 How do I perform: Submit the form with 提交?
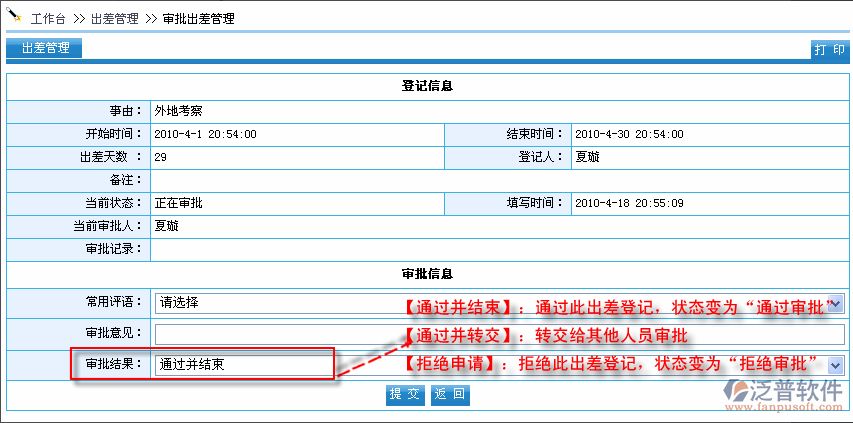click(406, 395)
